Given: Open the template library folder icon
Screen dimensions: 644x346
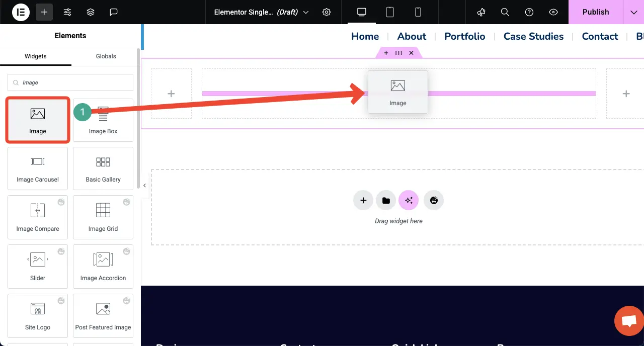Looking at the screenshot, I should 386,200.
